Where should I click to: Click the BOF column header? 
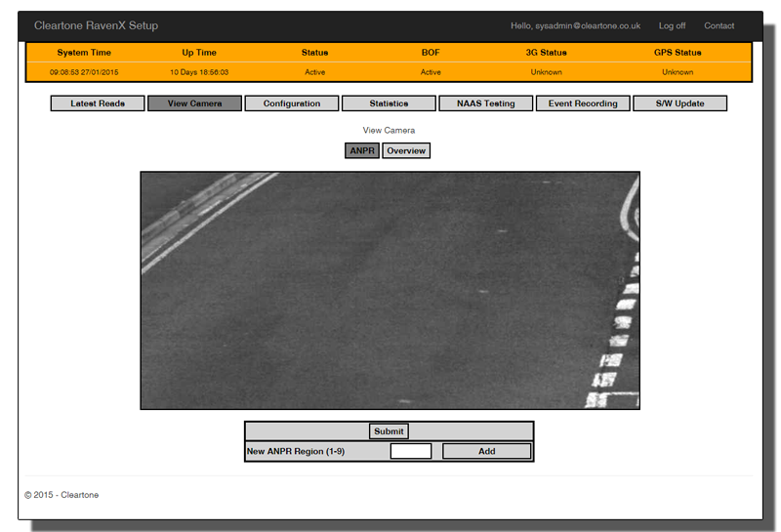[431, 53]
